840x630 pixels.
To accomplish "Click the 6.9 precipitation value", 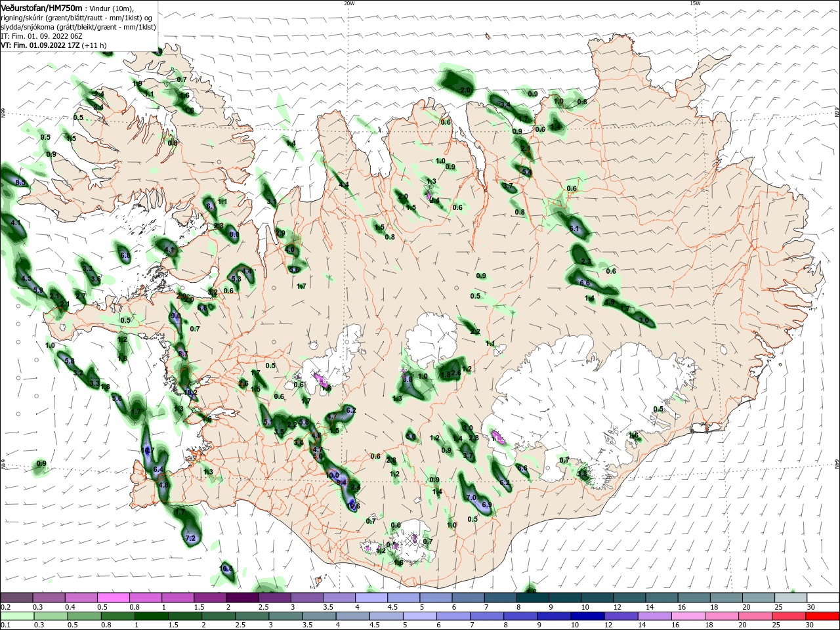I will [487, 505].
